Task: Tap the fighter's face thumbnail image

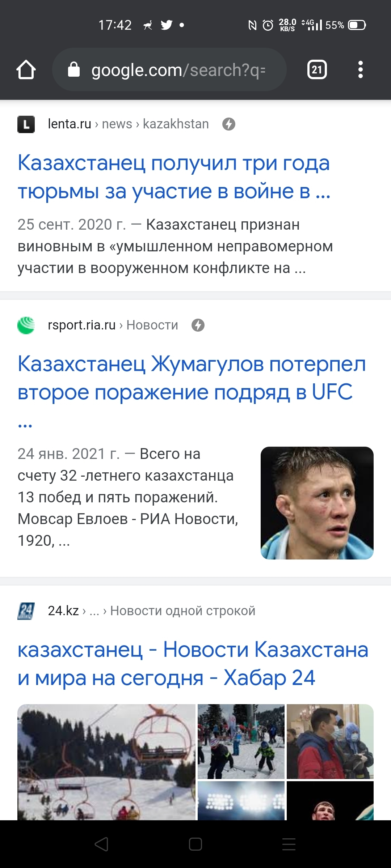Action: click(x=317, y=503)
